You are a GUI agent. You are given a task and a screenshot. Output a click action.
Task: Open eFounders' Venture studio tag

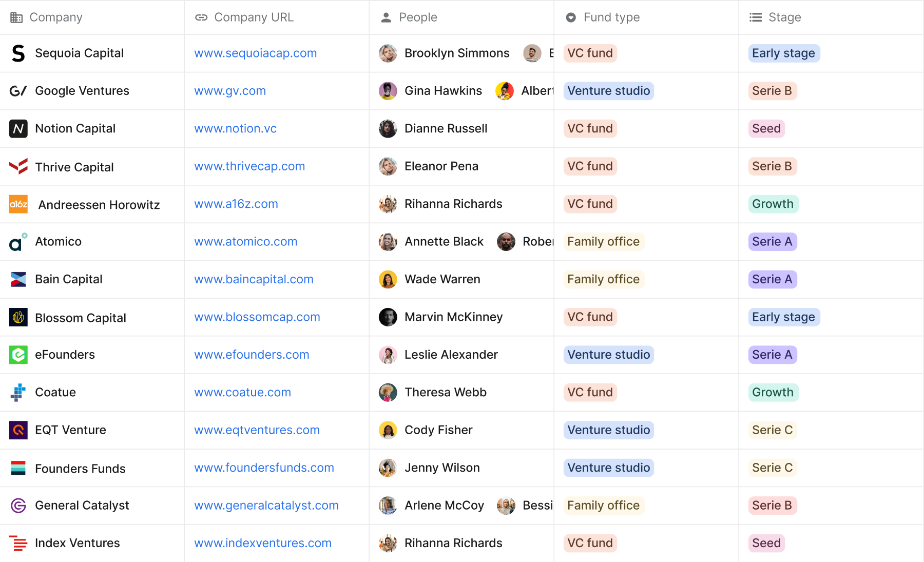pyautogui.click(x=609, y=355)
